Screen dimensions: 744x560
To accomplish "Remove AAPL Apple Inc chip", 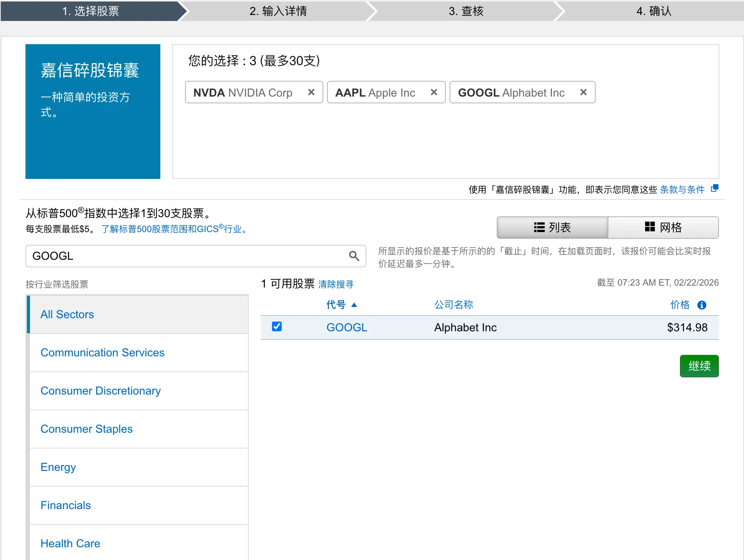I will click(x=434, y=92).
